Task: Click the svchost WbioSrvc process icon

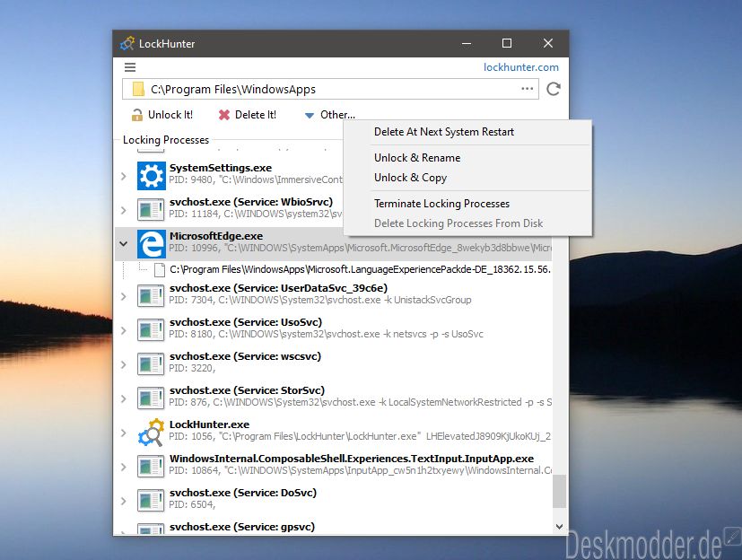Action: [151, 210]
